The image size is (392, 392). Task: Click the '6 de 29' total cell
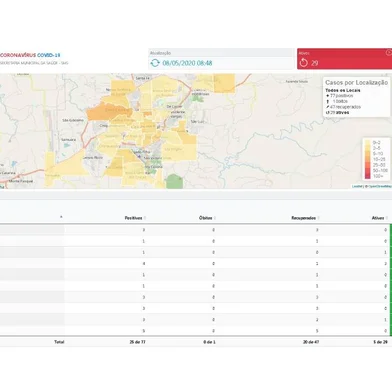click(x=381, y=342)
